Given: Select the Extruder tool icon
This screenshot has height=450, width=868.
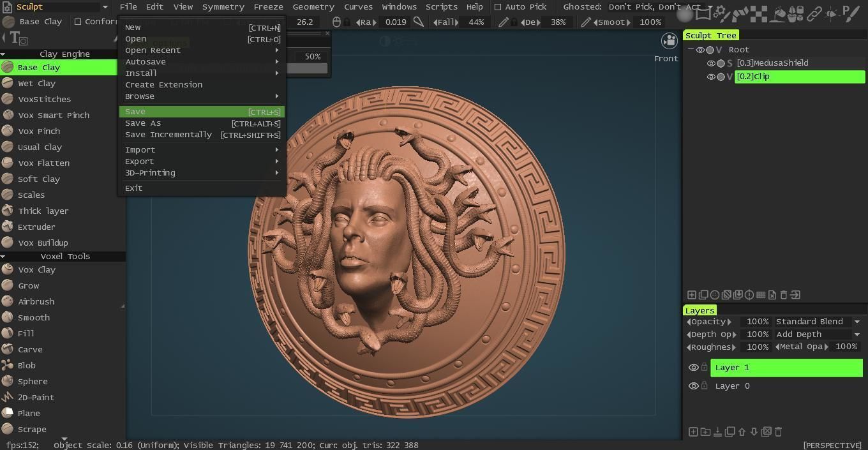Looking at the screenshot, I should [8, 227].
